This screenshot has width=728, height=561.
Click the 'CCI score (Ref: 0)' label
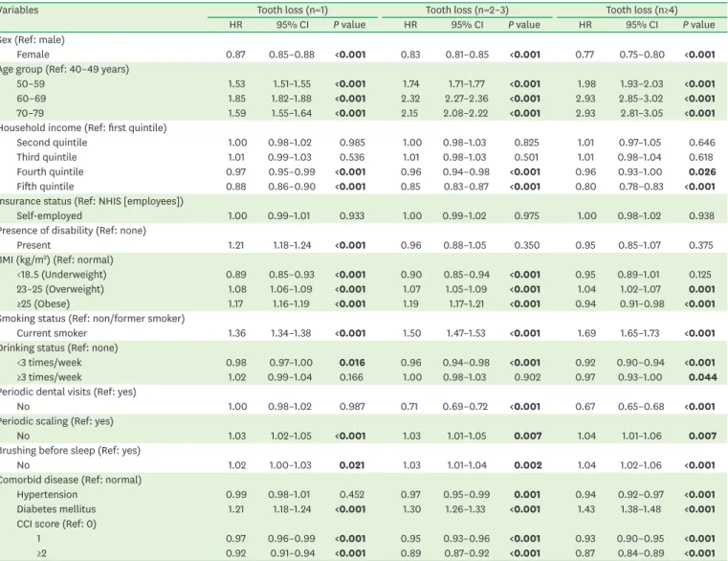pos(56,524)
